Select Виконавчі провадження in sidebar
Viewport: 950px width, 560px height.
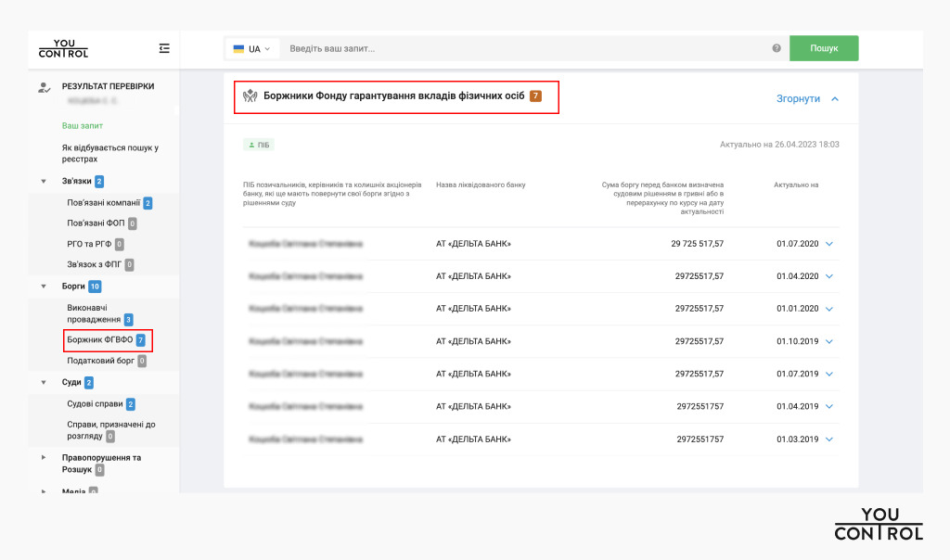point(94,313)
